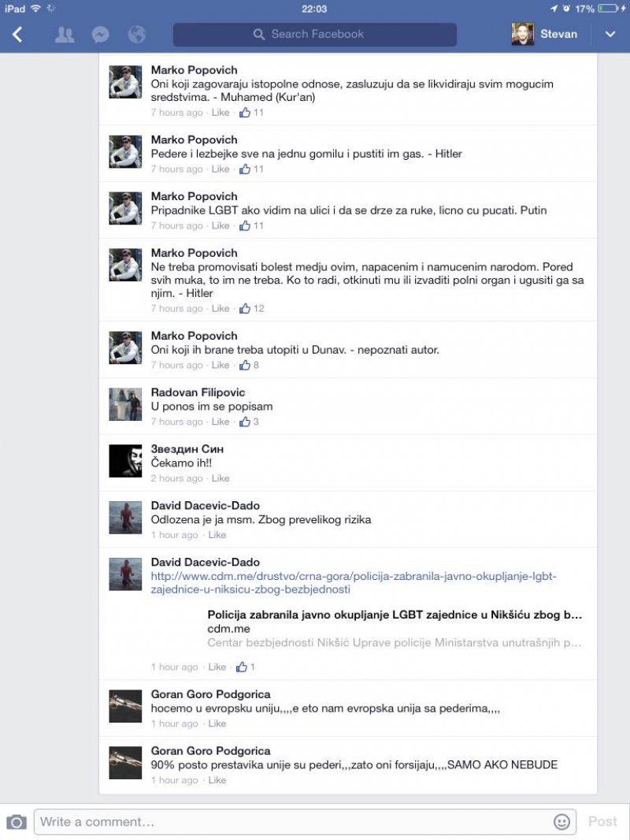Tap the camera icon beside comment box
Screen dimensions: 630x840
click(x=16, y=822)
